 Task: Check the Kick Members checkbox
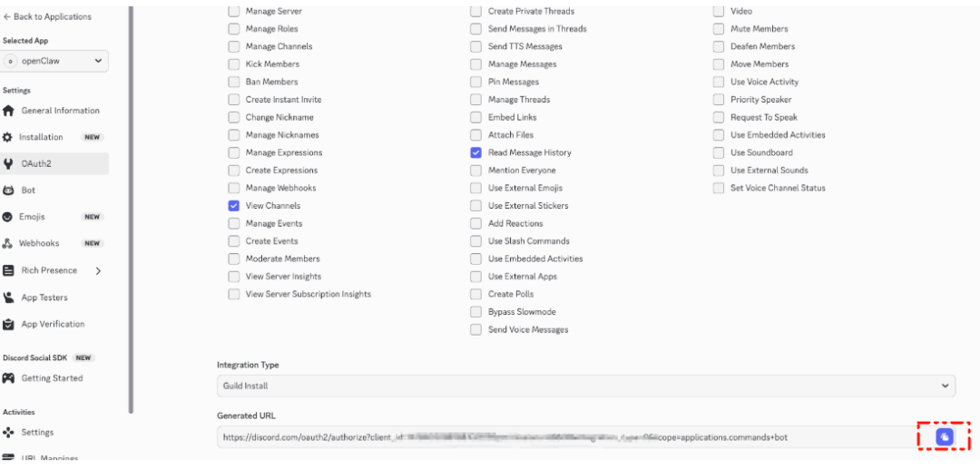tap(234, 64)
